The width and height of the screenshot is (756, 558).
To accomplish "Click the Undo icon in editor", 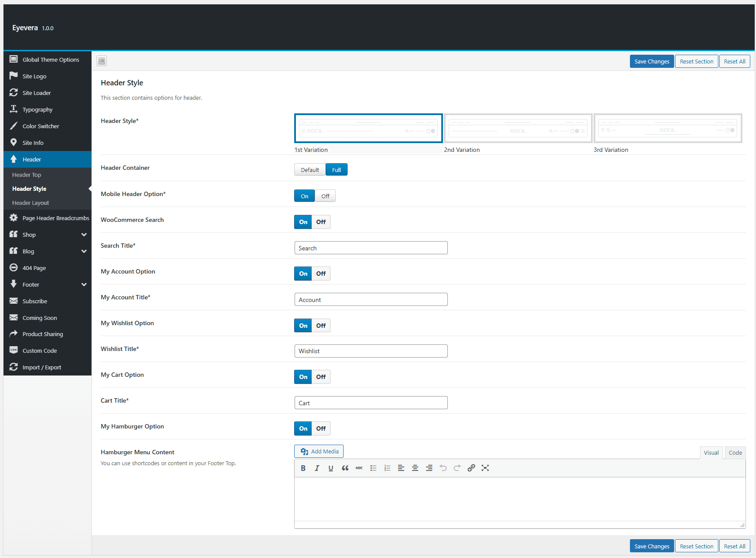I will click(x=443, y=468).
